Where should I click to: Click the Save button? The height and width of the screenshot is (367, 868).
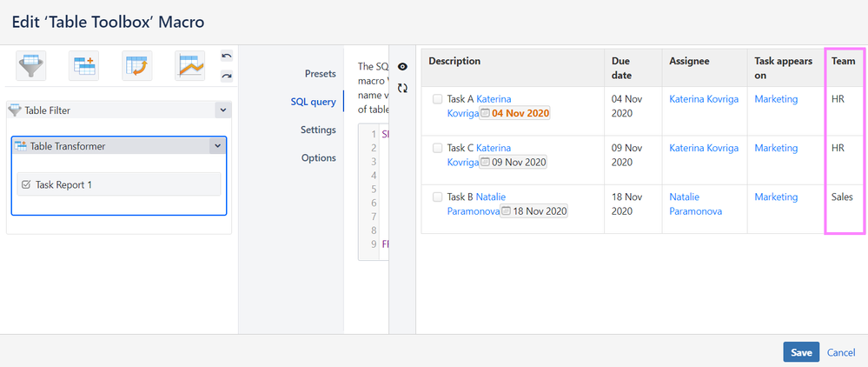(801, 352)
